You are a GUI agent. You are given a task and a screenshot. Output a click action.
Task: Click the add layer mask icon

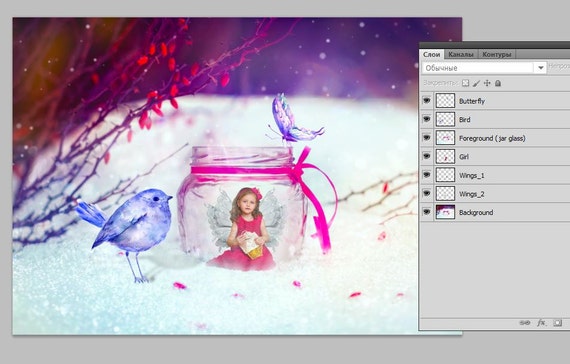pyautogui.click(x=558, y=323)
